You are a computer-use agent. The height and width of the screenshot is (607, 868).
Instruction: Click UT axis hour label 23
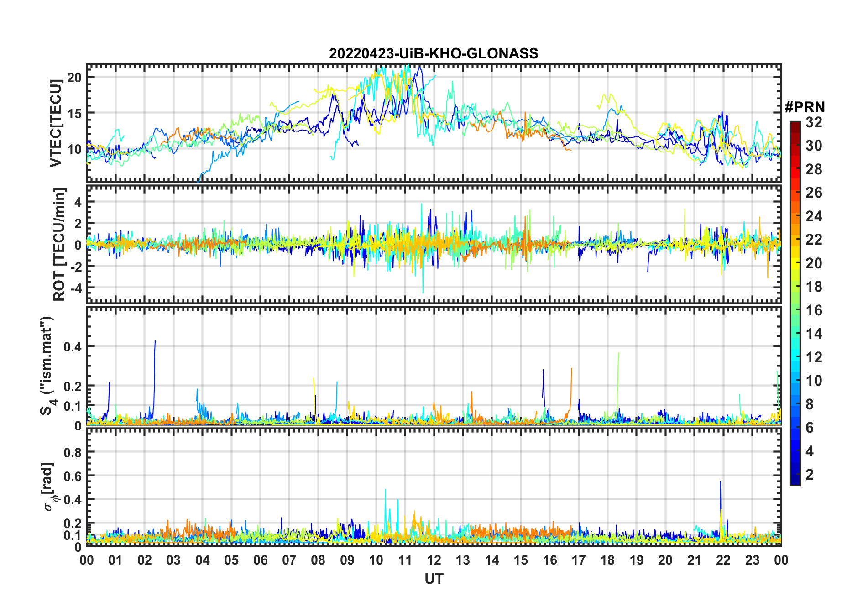pos(753,560)
